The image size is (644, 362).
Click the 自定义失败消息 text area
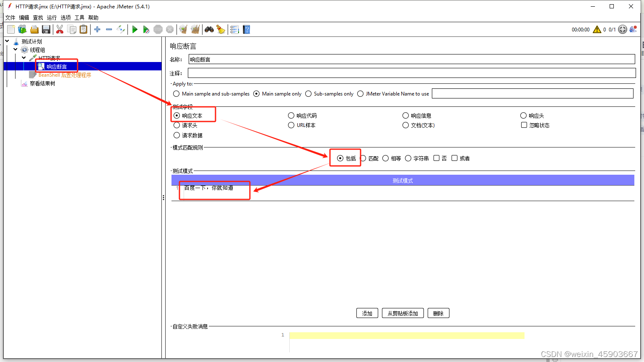[407, 341]
